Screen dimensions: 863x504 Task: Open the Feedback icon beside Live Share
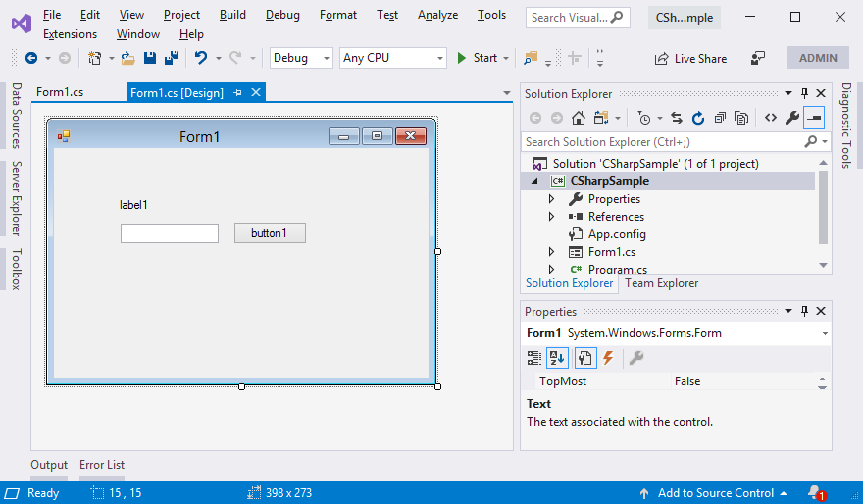tap(758, 58)
